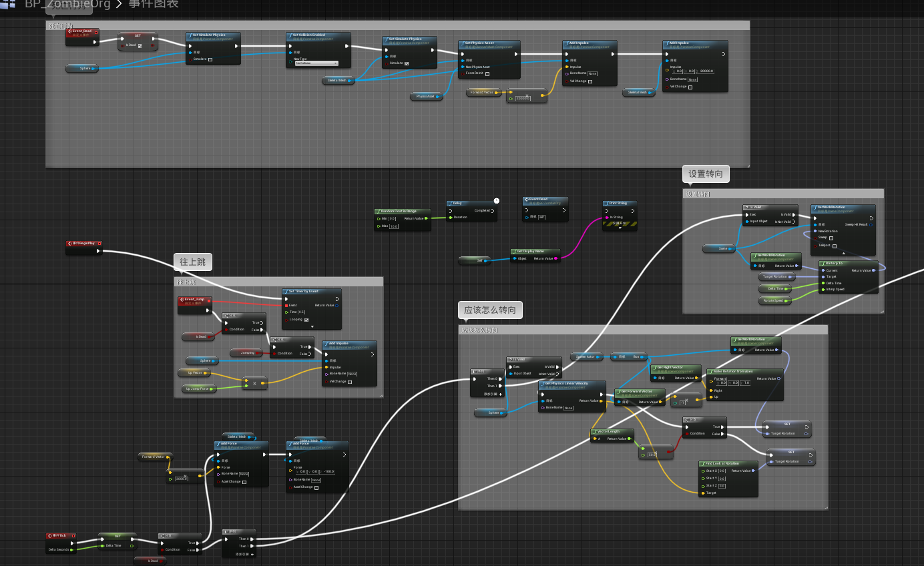Image resolution: width=924 pixels, height=566 pixels.
Task: Click the 应该怎么转向 comment bubble
Action: click(x=490, y=310)
